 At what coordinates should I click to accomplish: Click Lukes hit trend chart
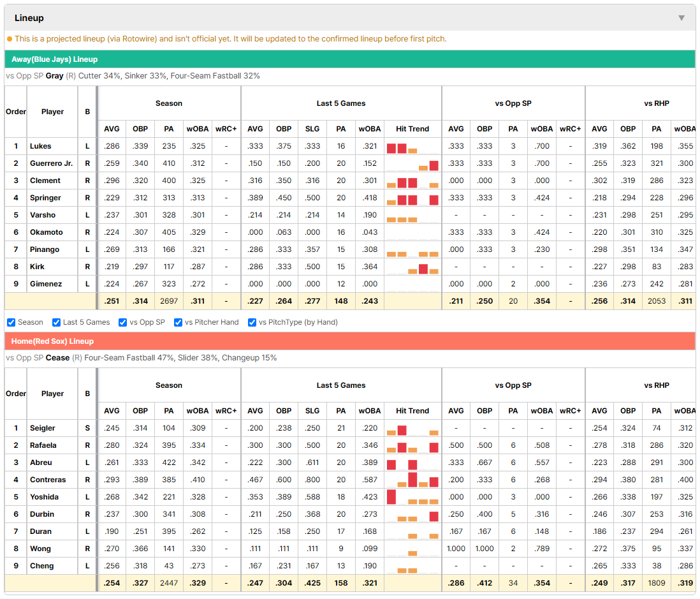(412, 147)
